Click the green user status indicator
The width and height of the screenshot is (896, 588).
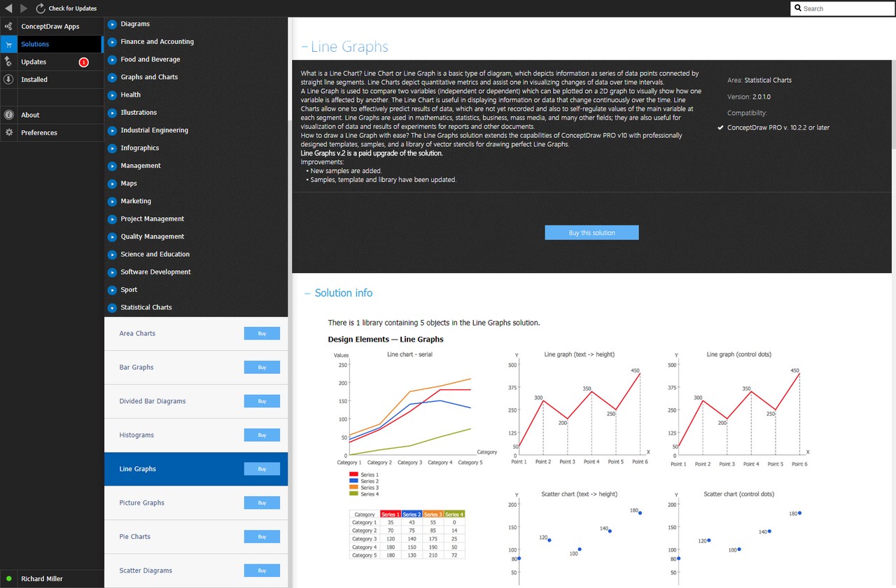click(x=8, y=579)
